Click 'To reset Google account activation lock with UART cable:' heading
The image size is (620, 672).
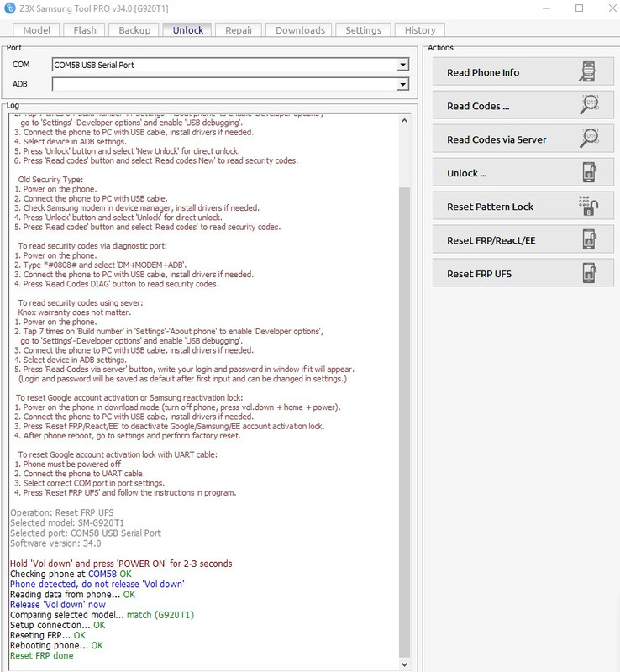pyautogui.click(x=118, y=454)
